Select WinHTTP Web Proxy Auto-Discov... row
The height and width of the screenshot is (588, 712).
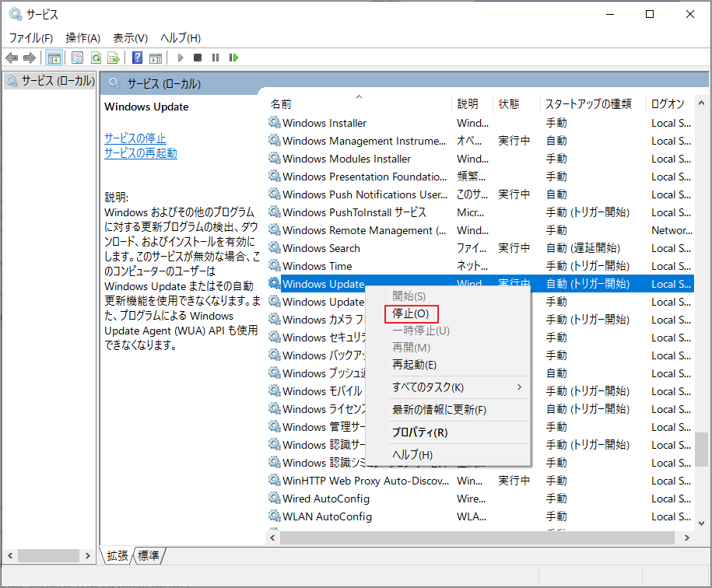click(x=480, y=481)
